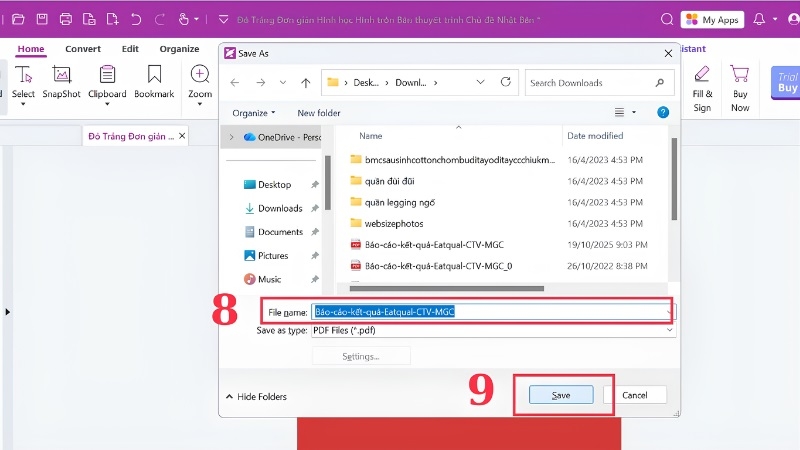Viewport: 800px width, 450px height.
Task: Go up one folder level
Action: pyautogui.click(x=306, y=83)
